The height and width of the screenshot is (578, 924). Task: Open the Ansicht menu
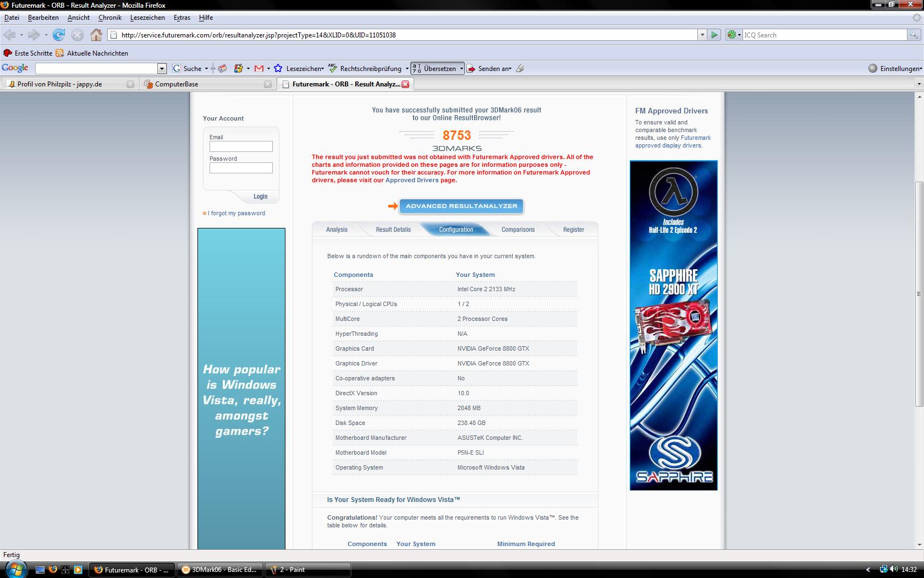(79, 18)
